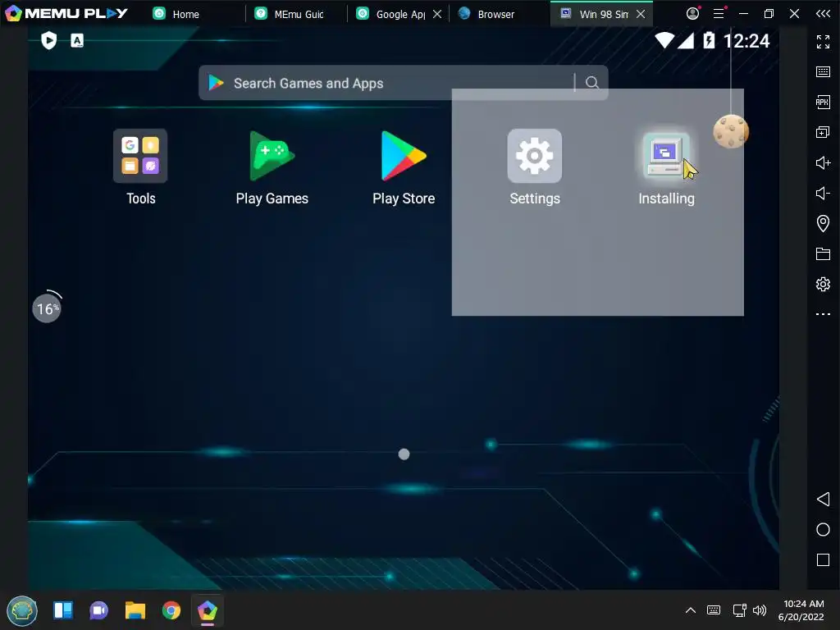Open network settings tray icon
The height and width of the screenshot is (630, 840).
[740, 610]
